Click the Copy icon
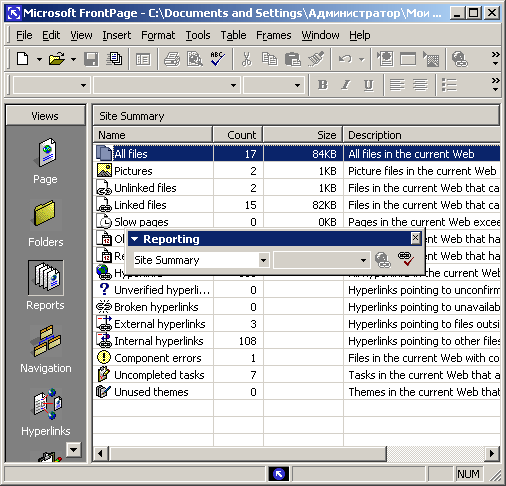This screenshot has height=486, width=506. pos(269,59)
